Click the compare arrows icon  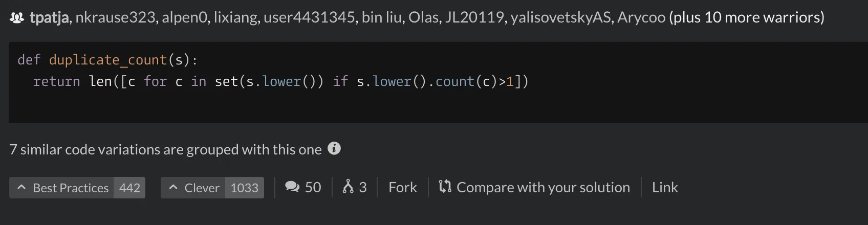coord(445,187)
